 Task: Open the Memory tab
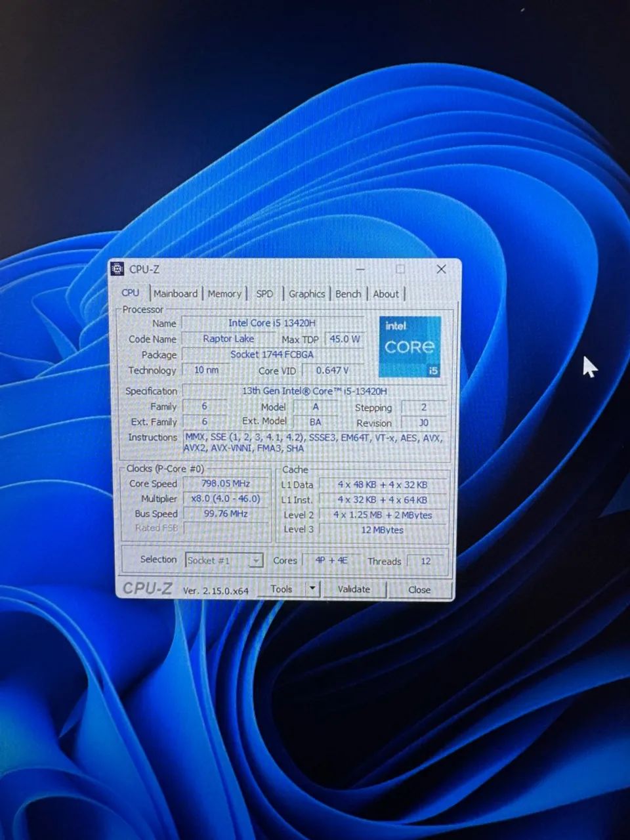click(x=224, y=293)
